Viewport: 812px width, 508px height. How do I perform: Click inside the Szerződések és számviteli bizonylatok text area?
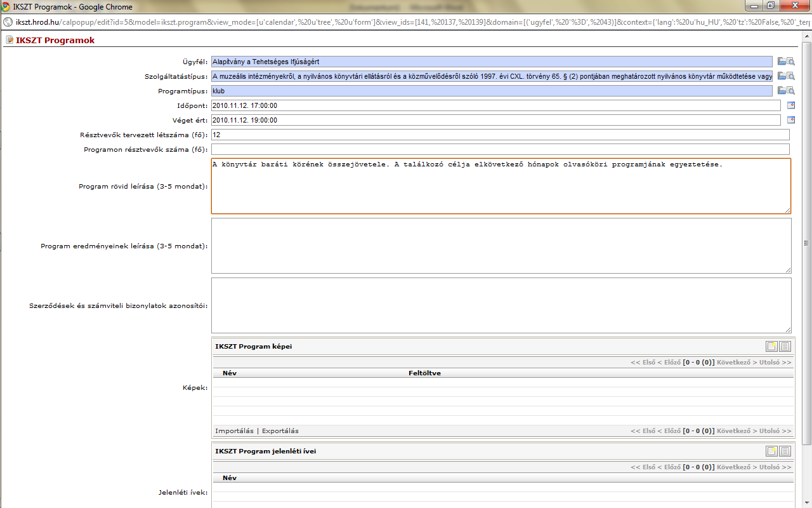pyautogui.click(x=501, y=305)
